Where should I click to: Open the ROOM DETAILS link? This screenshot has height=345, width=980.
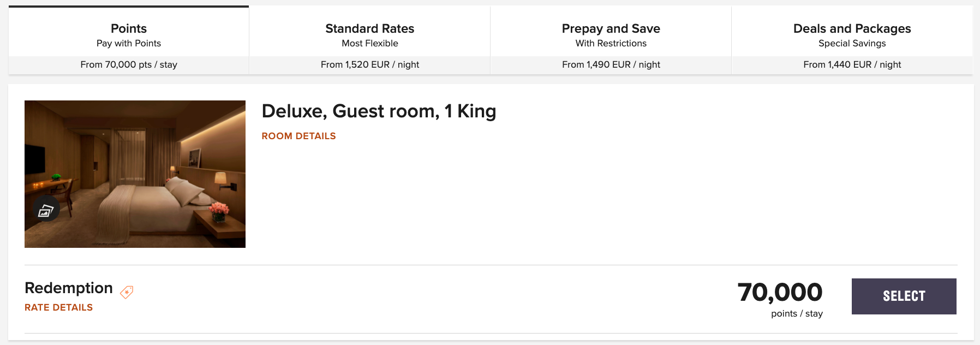point(298,136)
